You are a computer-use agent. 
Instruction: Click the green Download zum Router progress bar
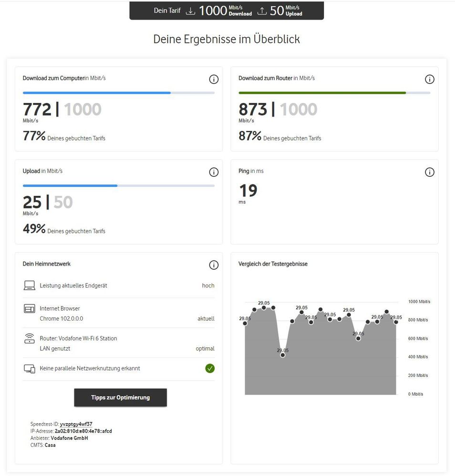[322, 93]
